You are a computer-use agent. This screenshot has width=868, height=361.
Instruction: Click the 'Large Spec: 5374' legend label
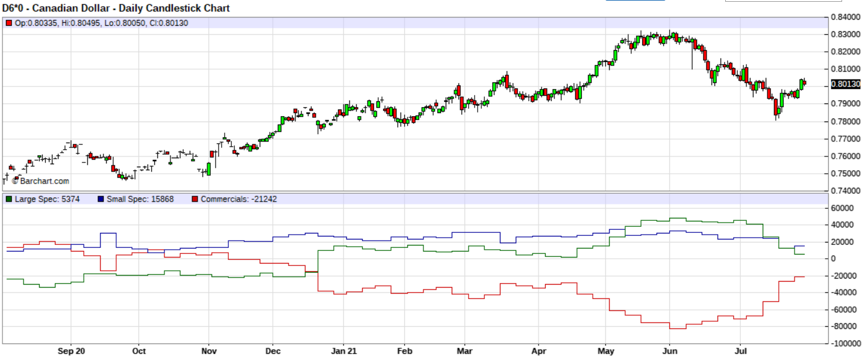(x=47, y=199)
